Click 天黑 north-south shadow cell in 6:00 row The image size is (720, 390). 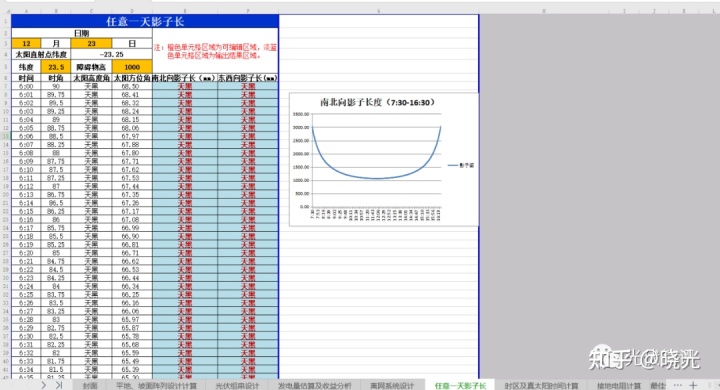pyautogui.click(x=185, y=86)
